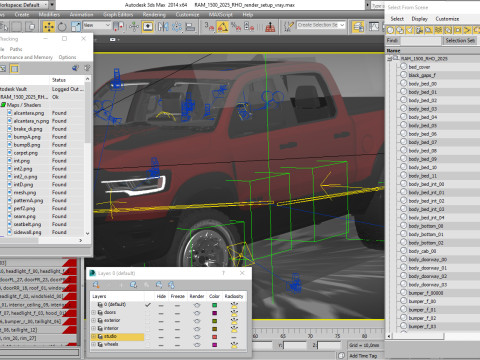480x360 pixels.
Task: Toggle render eye for exterior layer
Action: 197,321
